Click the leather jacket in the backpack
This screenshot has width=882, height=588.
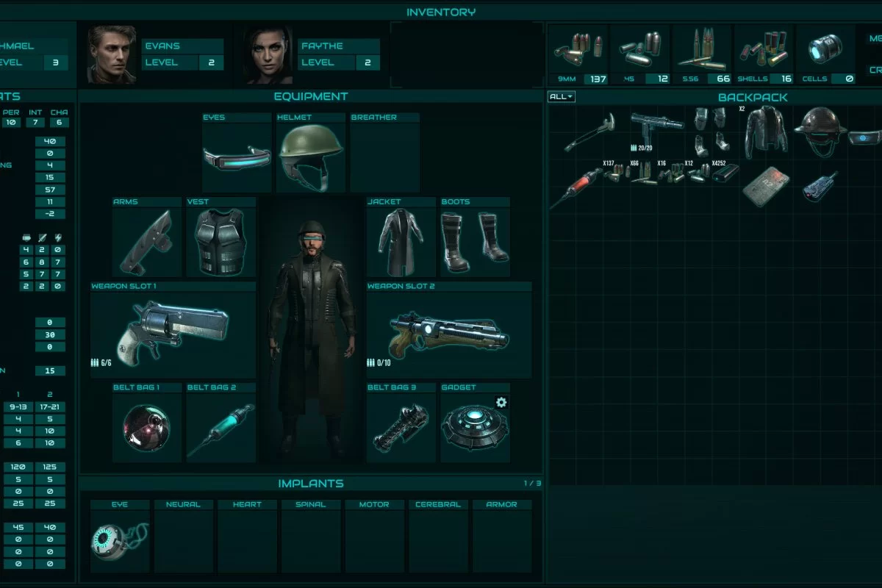coord(765,131)
